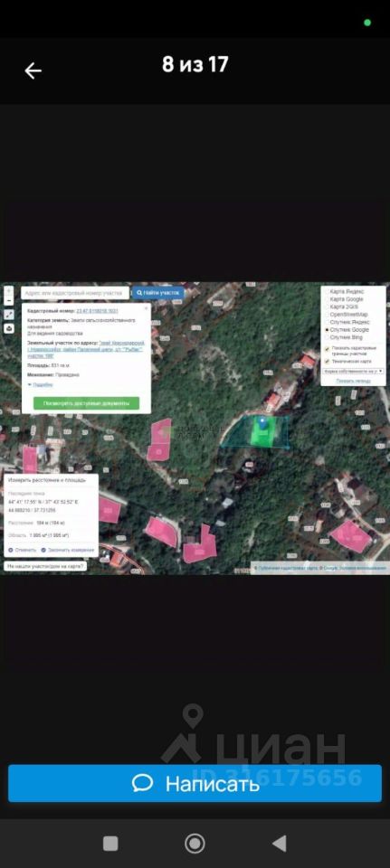Focus the address or cadastral number field
390x868 pixels.
[75, 292]
